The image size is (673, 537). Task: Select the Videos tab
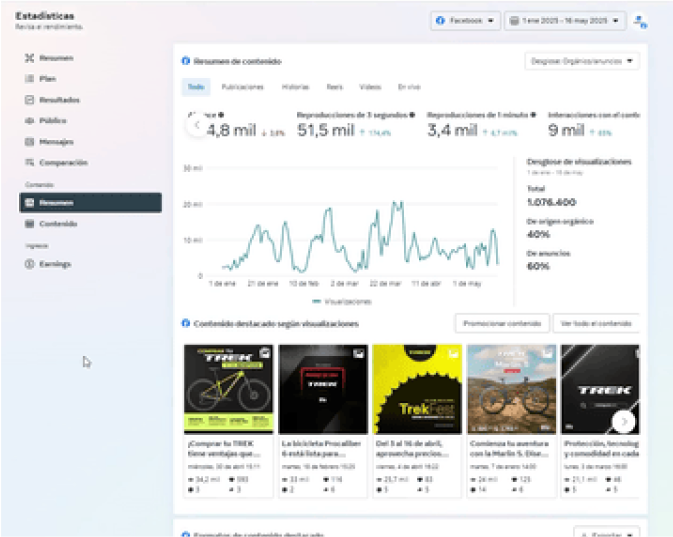(x=370, y=88)
